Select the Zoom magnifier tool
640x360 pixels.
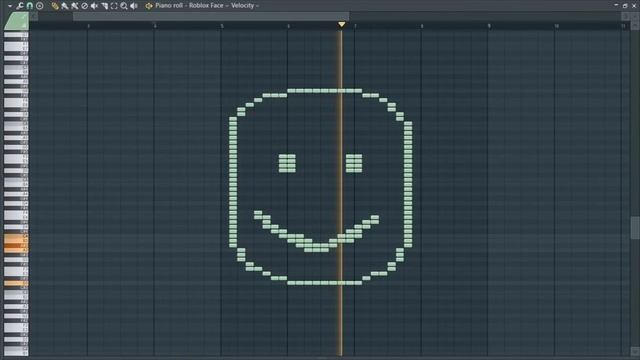click(124, 6)
